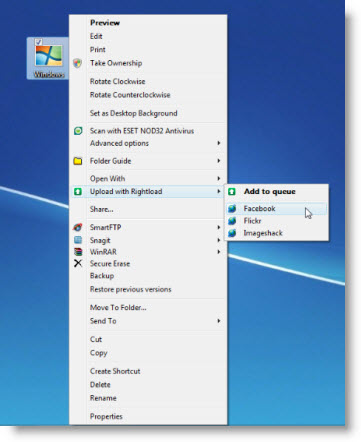Select Take Ownership
The image size is (361, 442).
pos(116,63)
